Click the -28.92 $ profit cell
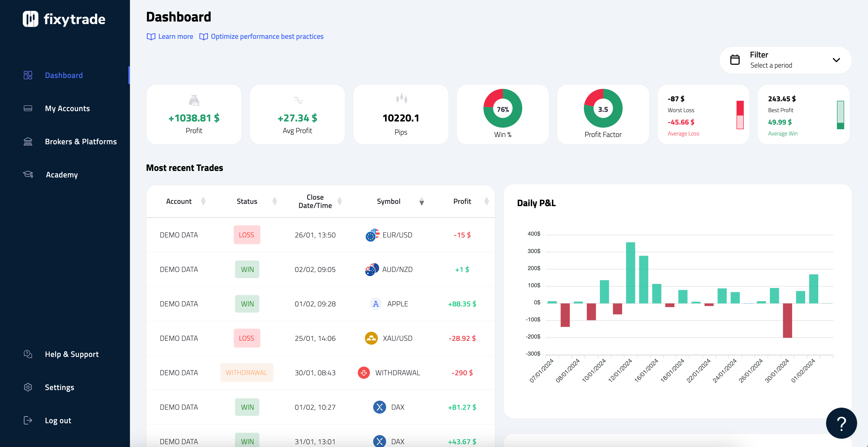868x447 pixels. pos(462,338)
